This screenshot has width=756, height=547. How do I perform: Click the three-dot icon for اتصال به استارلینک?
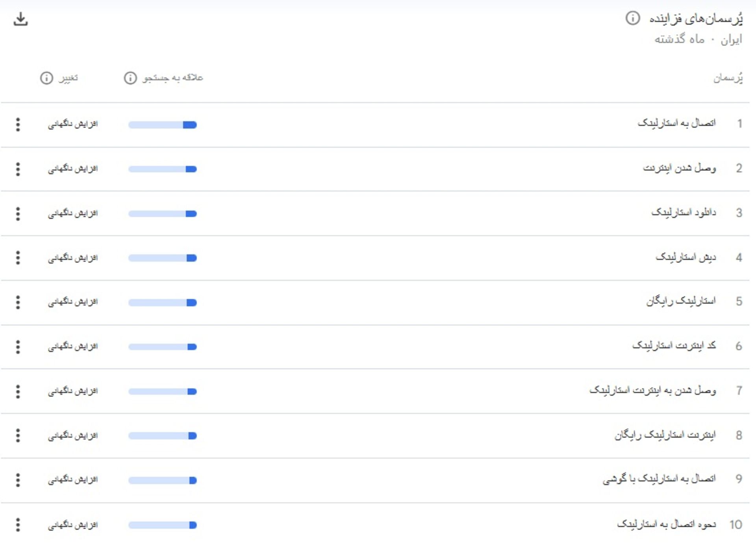[x=17, y=124]
